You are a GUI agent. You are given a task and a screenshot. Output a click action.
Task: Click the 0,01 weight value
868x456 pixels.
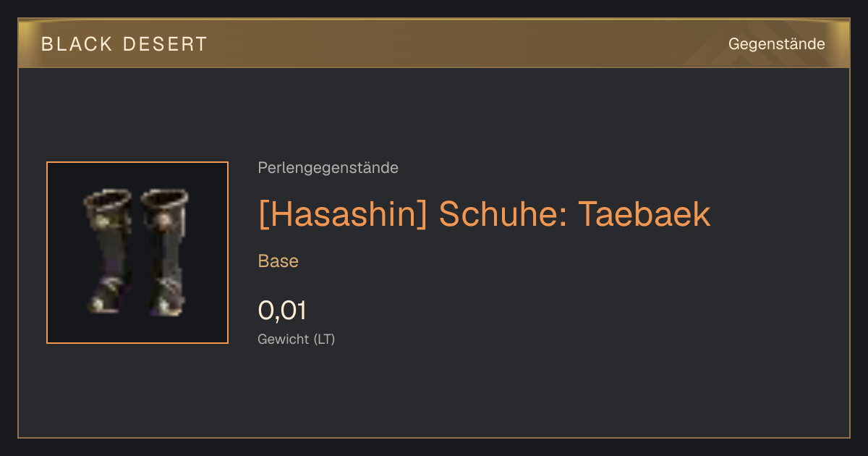click(282, 311)
